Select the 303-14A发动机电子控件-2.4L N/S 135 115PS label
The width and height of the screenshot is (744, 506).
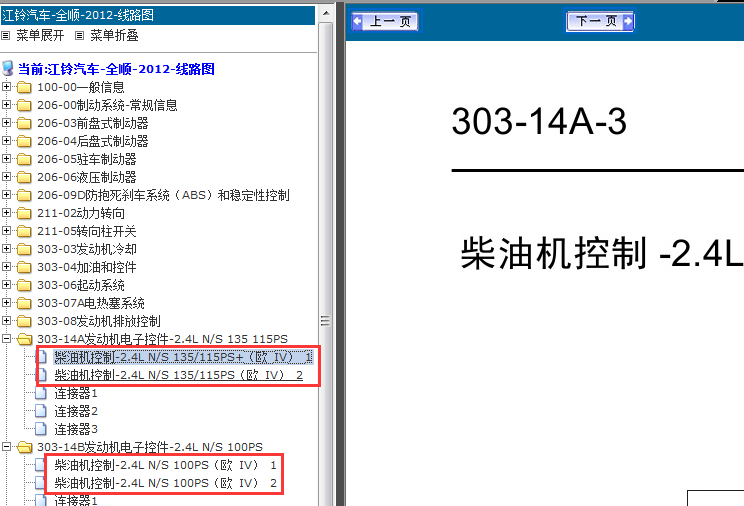[162, 339]
